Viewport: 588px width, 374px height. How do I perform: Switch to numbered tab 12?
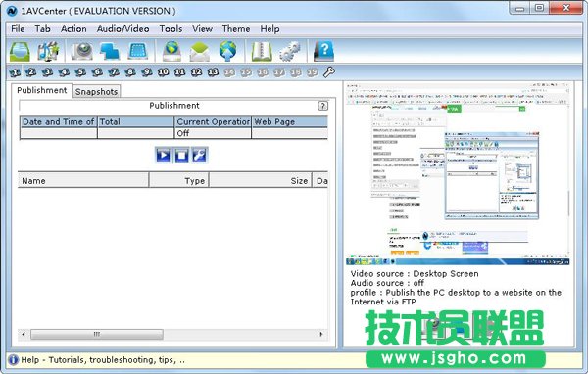pyautogui.click(x=196, y=72)
